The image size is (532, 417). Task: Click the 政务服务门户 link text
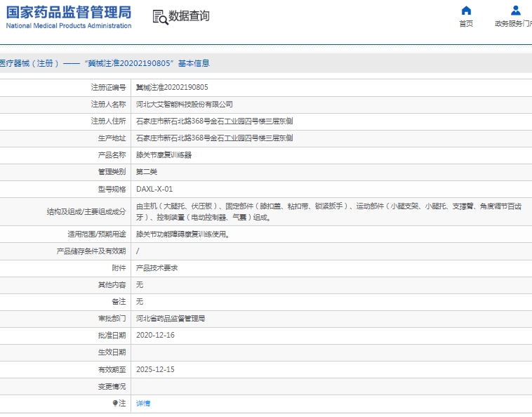tap(513, 23)
